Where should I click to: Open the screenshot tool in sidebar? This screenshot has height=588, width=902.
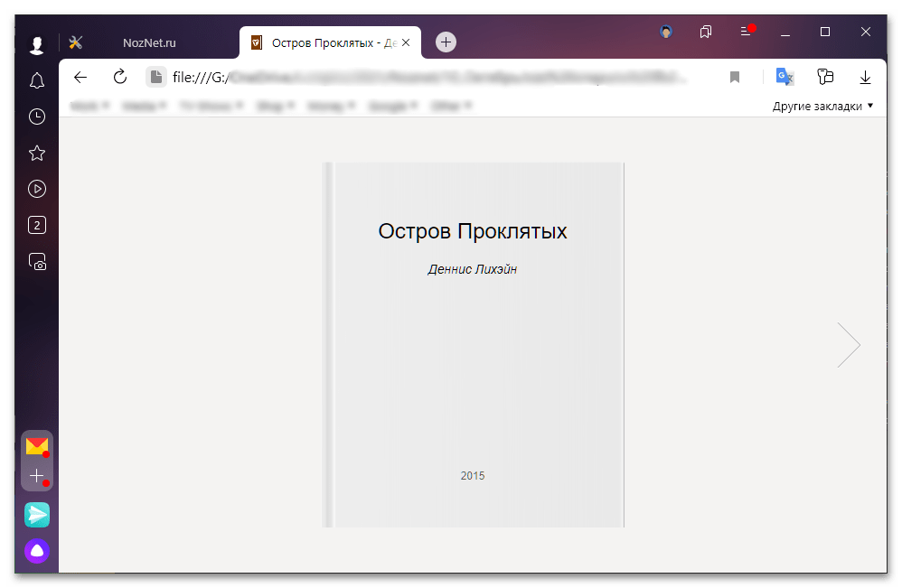tap(37, 262)
